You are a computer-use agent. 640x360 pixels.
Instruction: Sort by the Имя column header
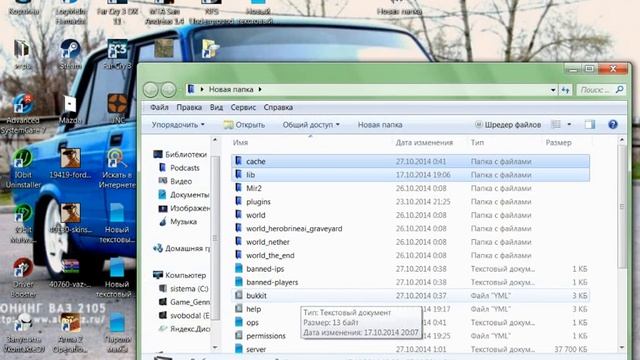[x=240, y=142]
